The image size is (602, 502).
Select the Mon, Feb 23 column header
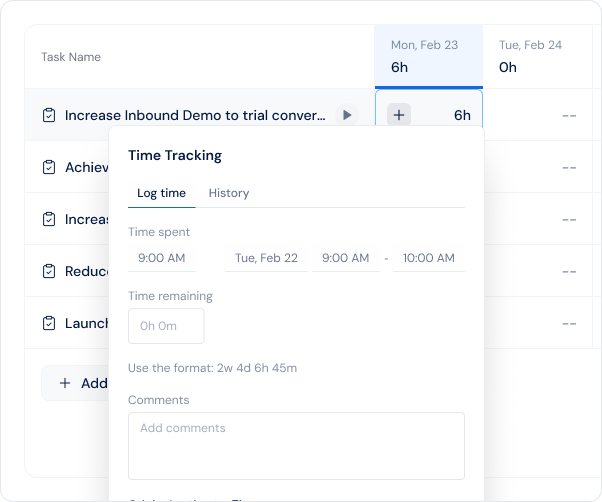pos(429,56)
